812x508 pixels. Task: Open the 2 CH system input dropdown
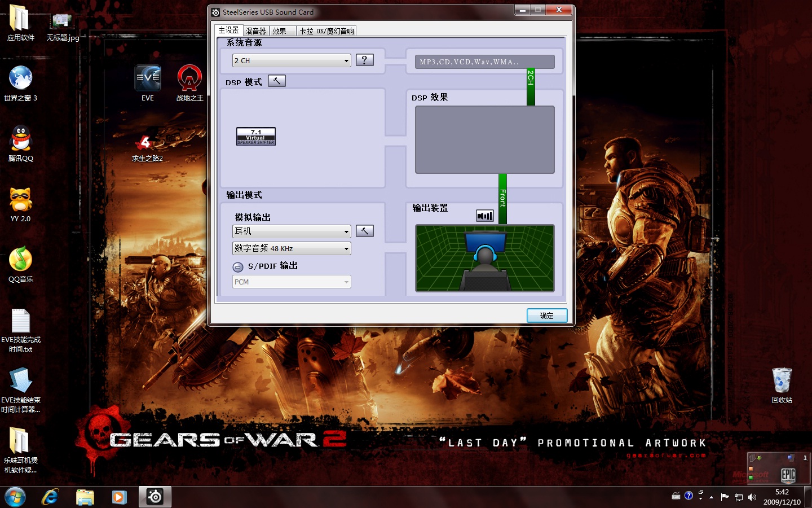tap(292, 60)
